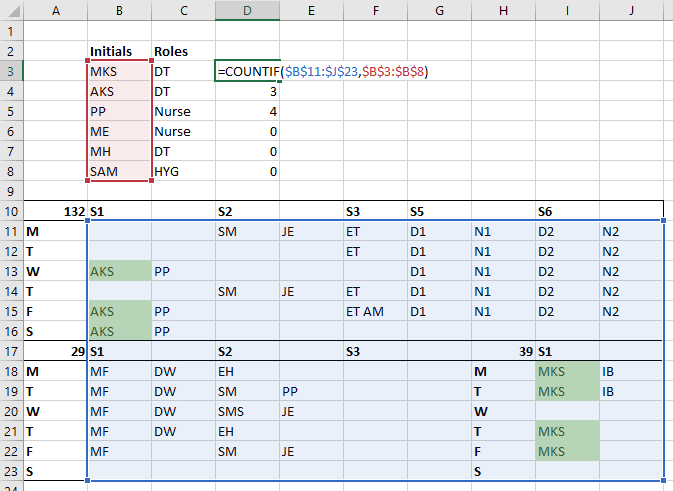Viewport: 673px width, 491px height.
Task: Select the Nurse cell in row 5
Action: point(183,112)
